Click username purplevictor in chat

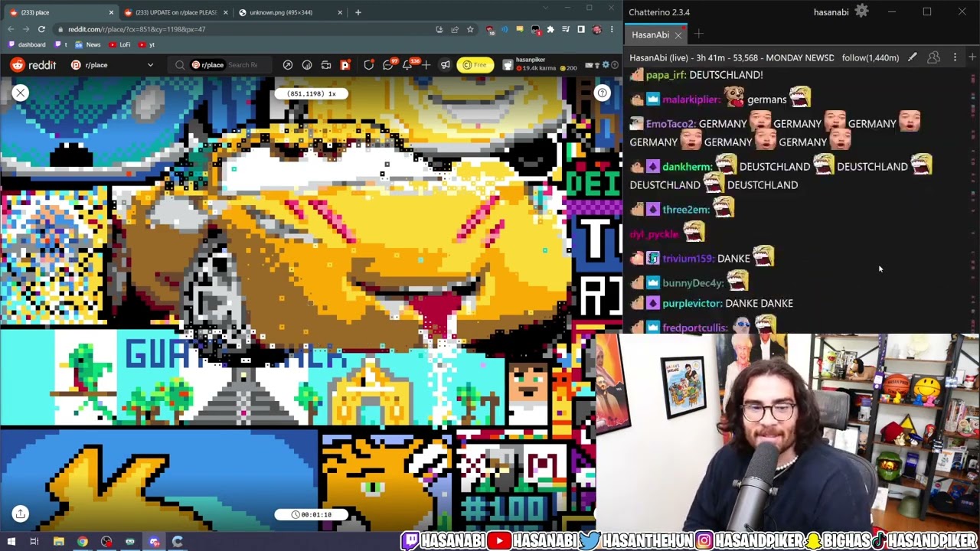[691, 304]
